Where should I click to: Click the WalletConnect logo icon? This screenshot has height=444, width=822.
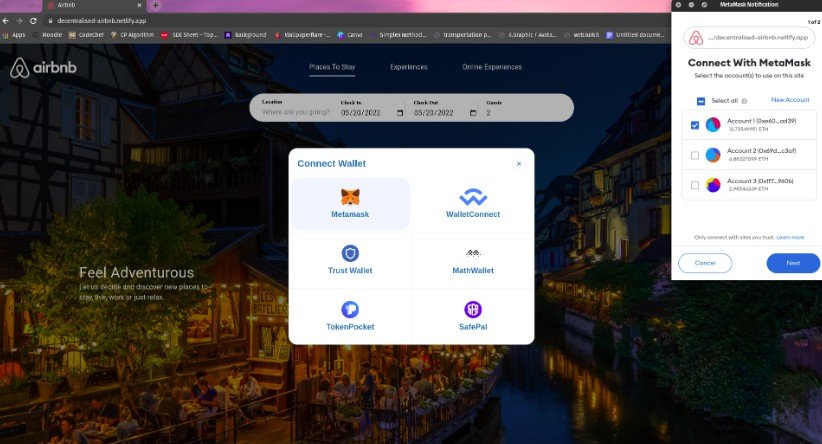(x=473, y=197)
